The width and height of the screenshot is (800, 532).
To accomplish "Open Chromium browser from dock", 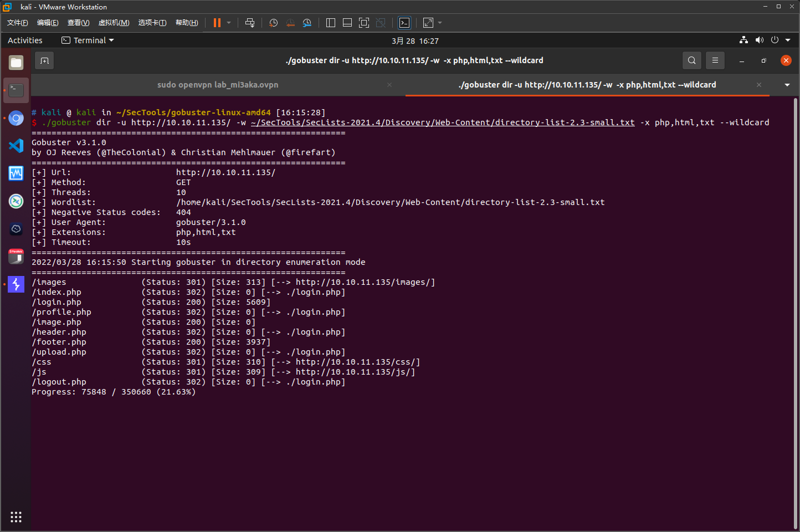I will tap(16, 118).
